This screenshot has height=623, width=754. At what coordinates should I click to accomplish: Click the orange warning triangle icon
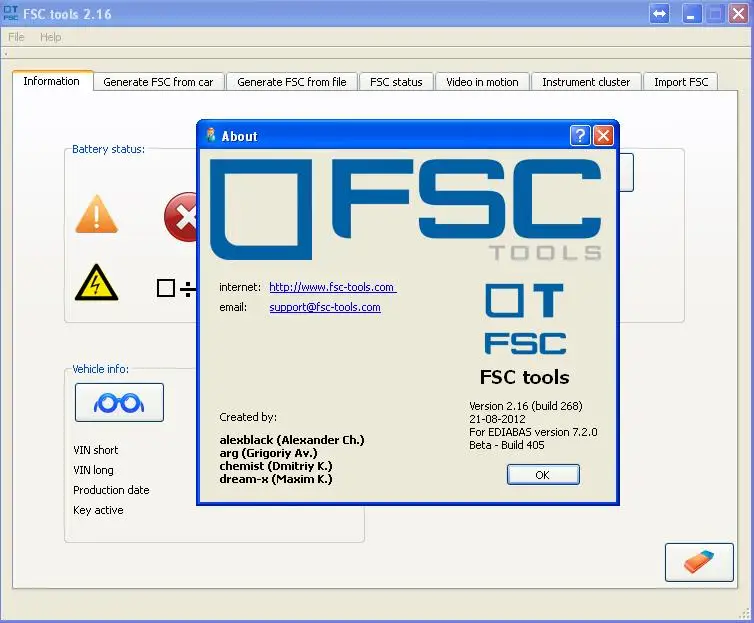click(x=96, y=214)
